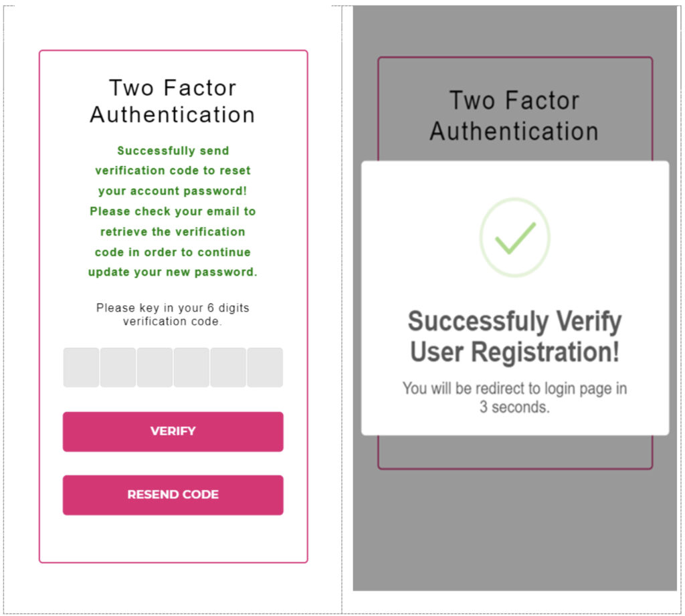Select the fifth verification digit box
The height and width of the screenshot is (616, 685).
(228, 367)
